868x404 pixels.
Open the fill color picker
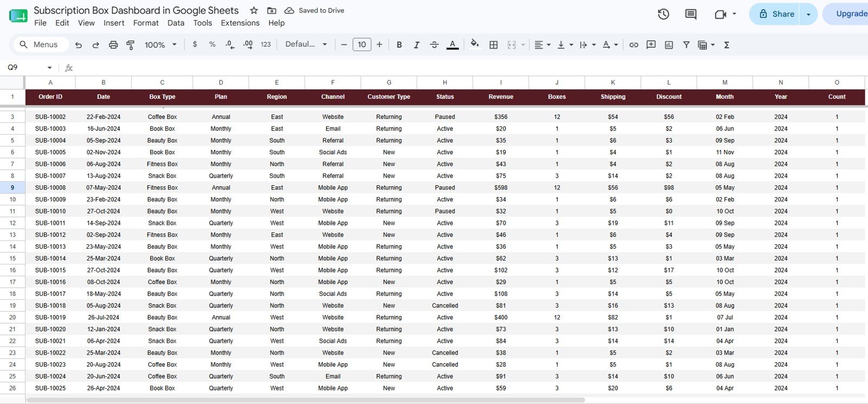click(475, 44)
